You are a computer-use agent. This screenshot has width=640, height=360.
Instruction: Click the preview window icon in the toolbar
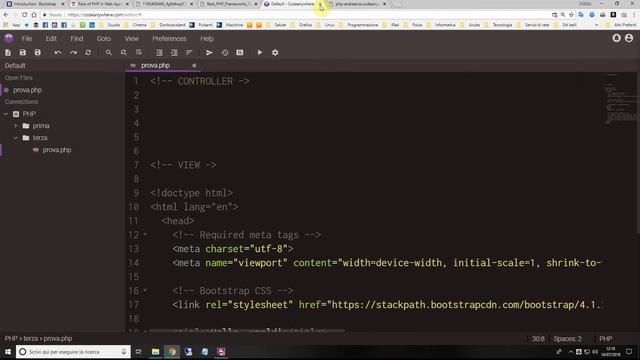(x=240, y=53)
